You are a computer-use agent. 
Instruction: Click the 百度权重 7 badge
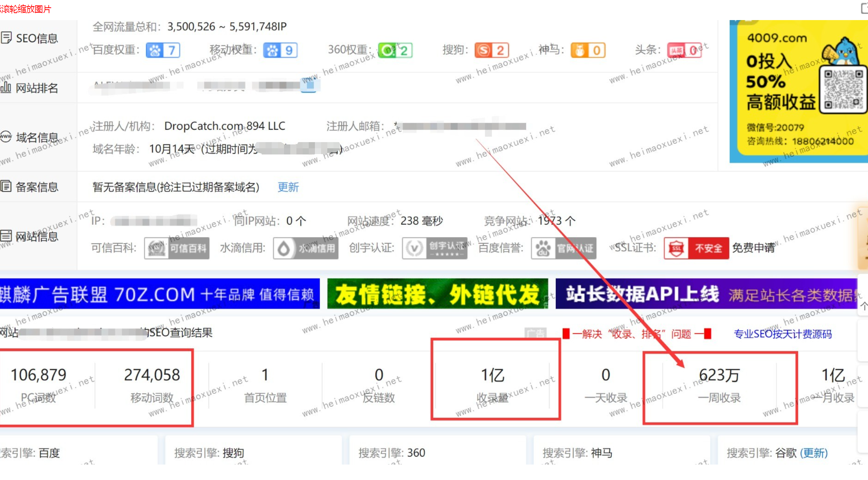pos(163,50)
